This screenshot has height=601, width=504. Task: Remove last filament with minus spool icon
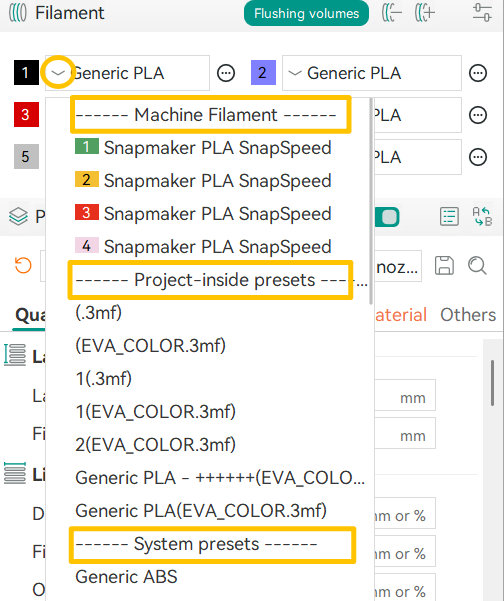(x=392, y=13)
